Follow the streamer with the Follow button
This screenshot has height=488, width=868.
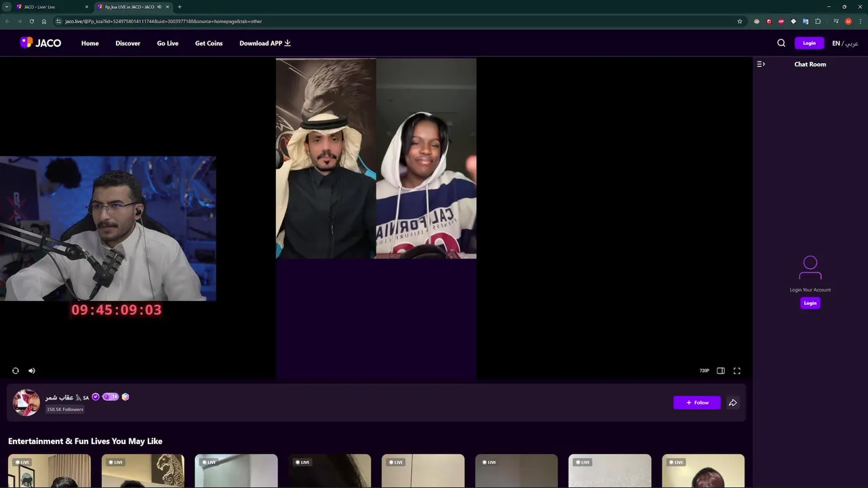697,403
